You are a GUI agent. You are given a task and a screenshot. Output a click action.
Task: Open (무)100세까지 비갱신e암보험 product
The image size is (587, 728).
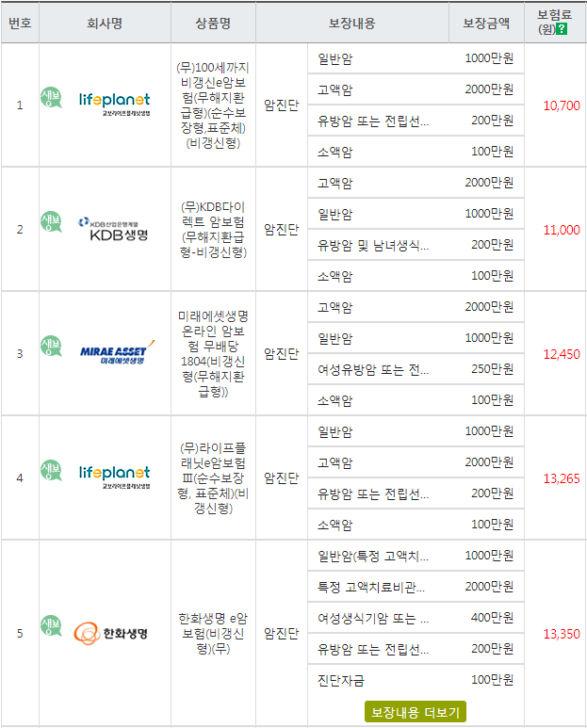point(213,105)
